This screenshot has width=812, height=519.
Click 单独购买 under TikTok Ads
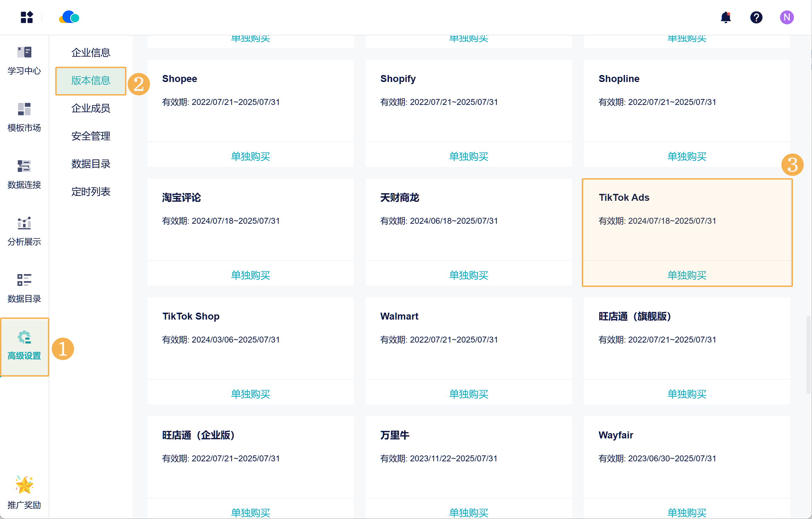coord(687,275)
